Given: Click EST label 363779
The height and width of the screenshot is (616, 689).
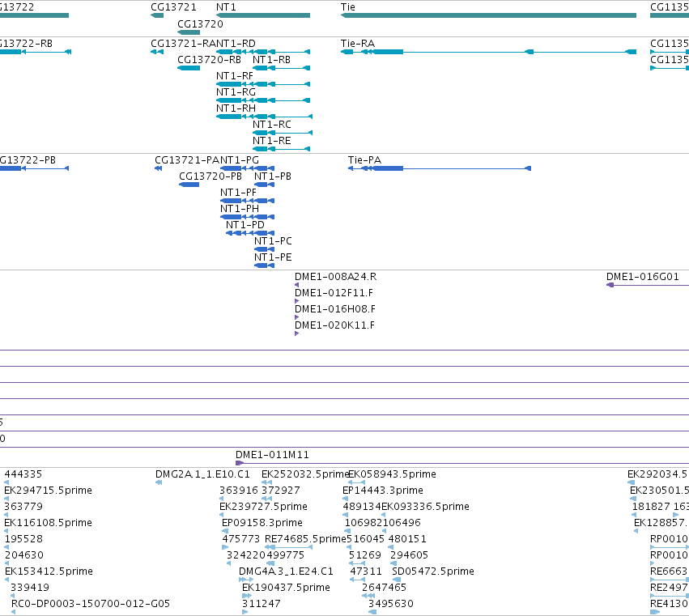Looking at the screenshot, I should point(23,507).
